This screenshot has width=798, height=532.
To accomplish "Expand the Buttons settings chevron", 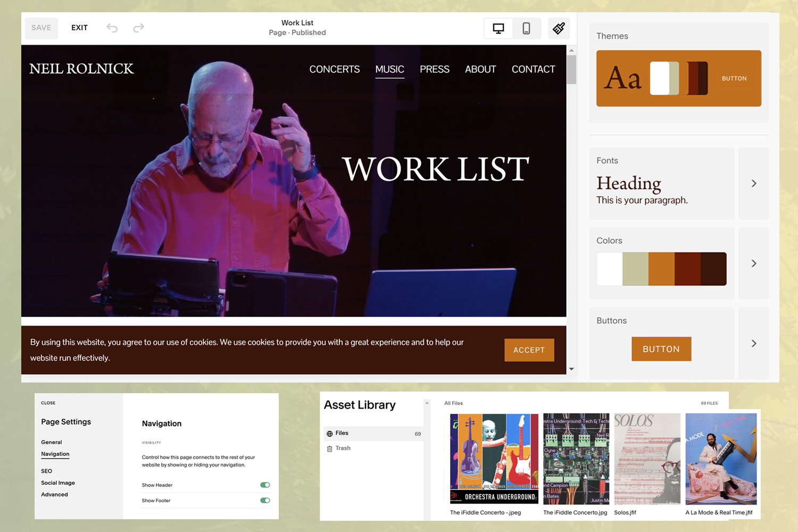I will [754, 343].
